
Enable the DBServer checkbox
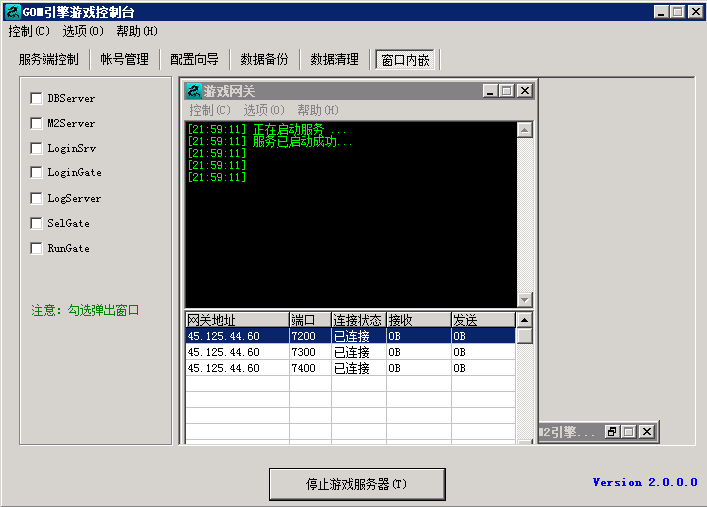(x=37, y=99)
